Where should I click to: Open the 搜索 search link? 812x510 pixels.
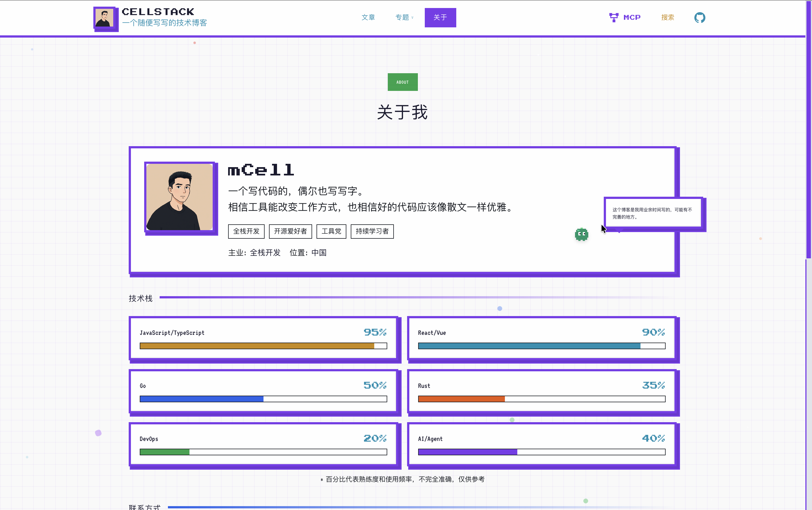tap(667, 17)
